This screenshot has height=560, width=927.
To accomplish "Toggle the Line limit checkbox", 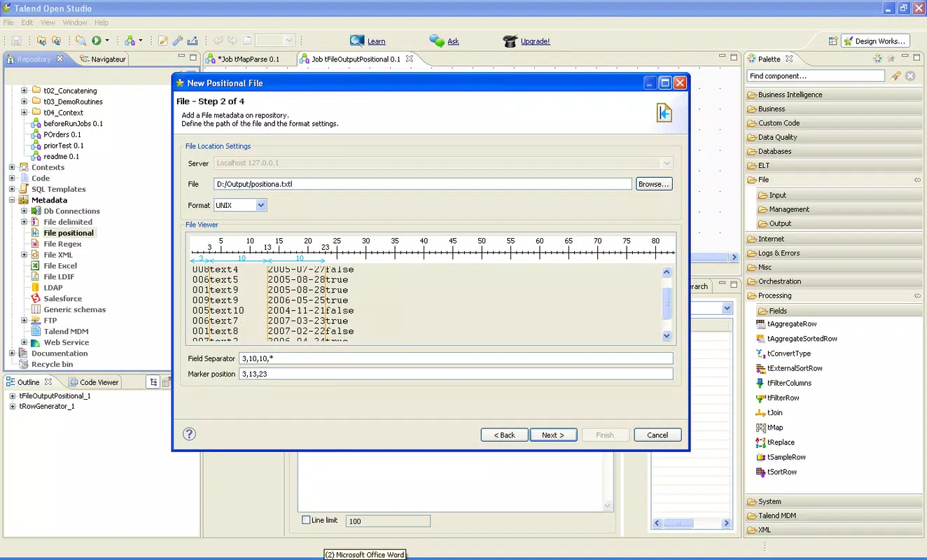I will [306, 520].
